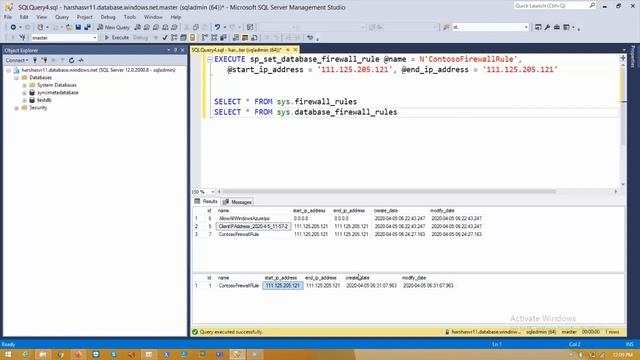Screen dimensions: 640x360
Task: Open the Edit menu
Action: pyautogui.click(x=24, y=17)
